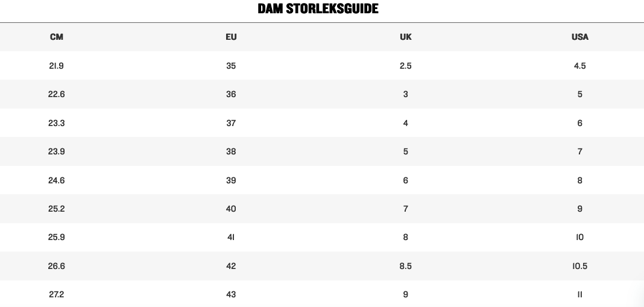The image size is (644, 307).
Task: Click USA size 4.5 cell
Action: click(x=579, y=66)
